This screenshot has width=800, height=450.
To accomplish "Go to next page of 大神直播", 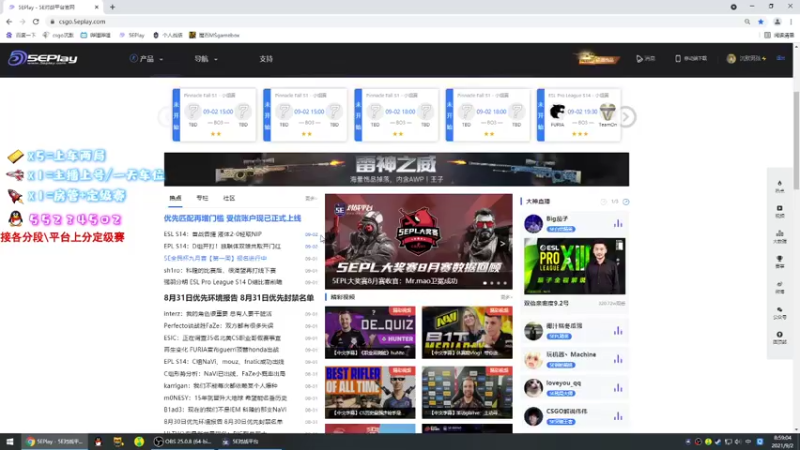I will (x=626, y=202).
